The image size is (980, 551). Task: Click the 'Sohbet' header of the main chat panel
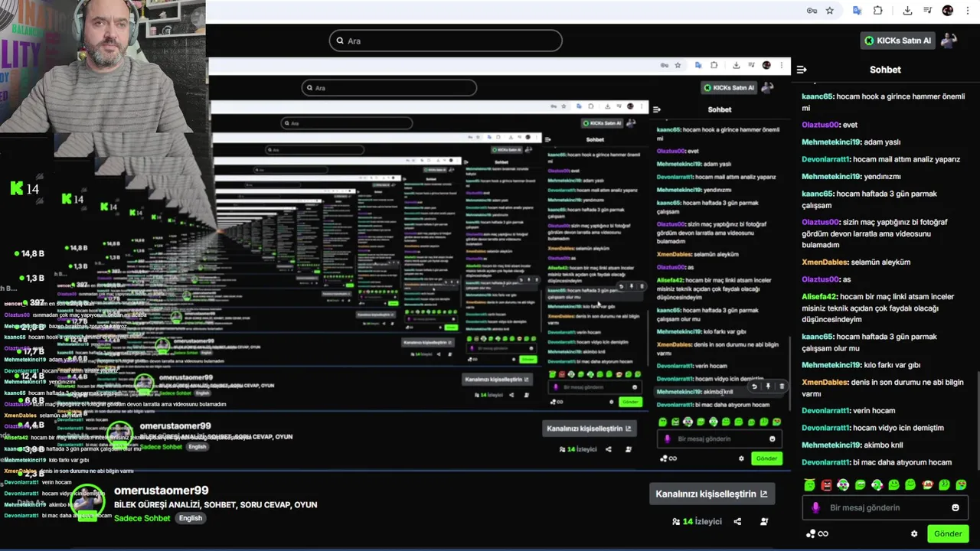pyautogui.click(x=885, y=70)
